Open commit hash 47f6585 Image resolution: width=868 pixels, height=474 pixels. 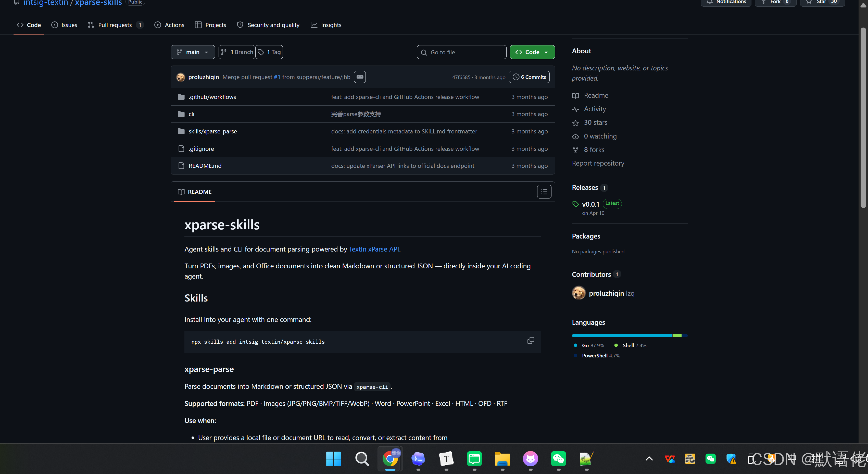(x=461, y=77)
